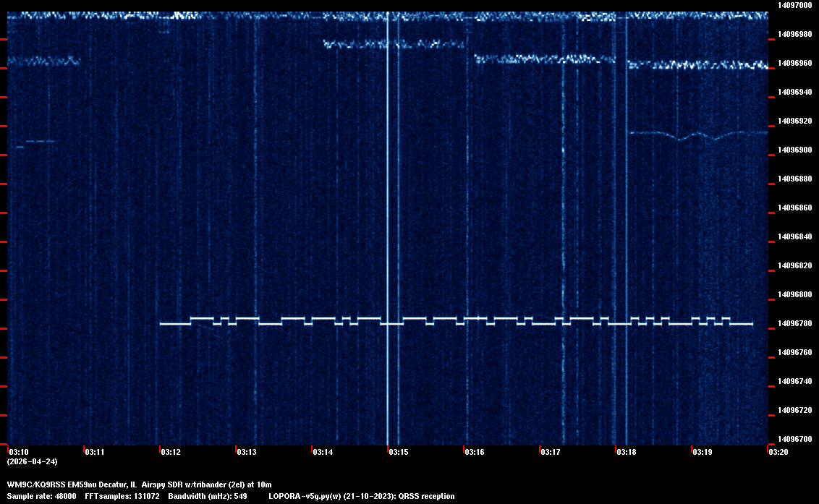Select the Sample rate 48000 text
The width and height of the screenshot is (819, 504).
(x=41, y=496)
